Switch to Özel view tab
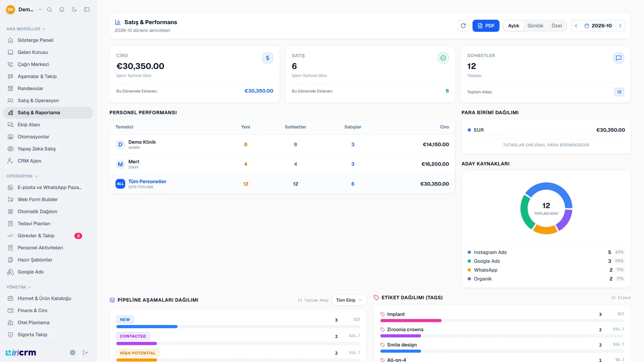644x362 pixels. click(x=557, y=26)
